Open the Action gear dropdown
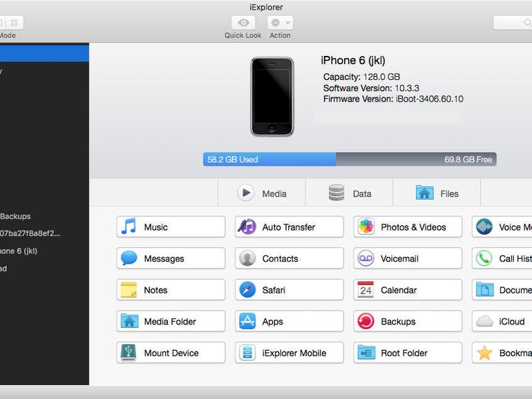This screenshot has width=532, height=399. point(280,23)
